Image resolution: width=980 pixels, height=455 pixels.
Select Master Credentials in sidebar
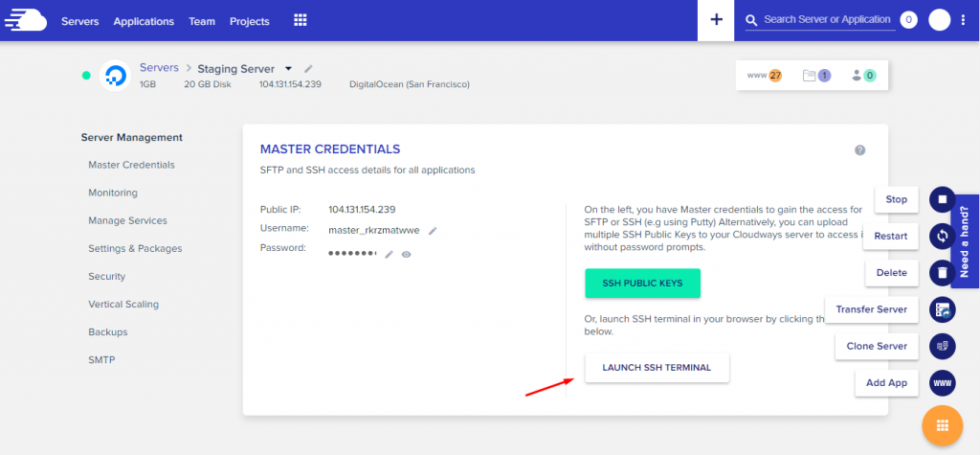pyautogui.click(x=131, y=165)
